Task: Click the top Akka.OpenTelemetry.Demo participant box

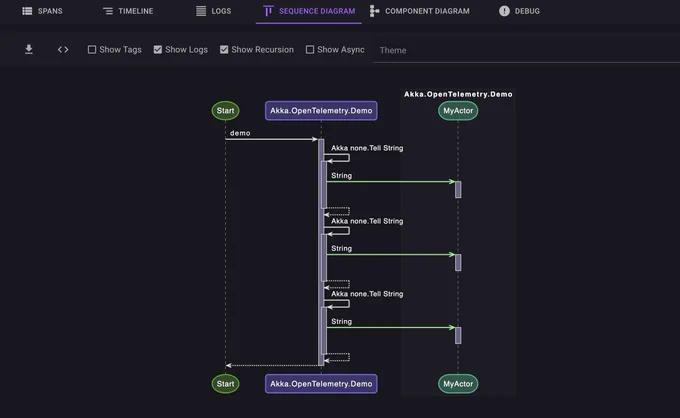Action: pyautogui.click(x=321, y=111)
